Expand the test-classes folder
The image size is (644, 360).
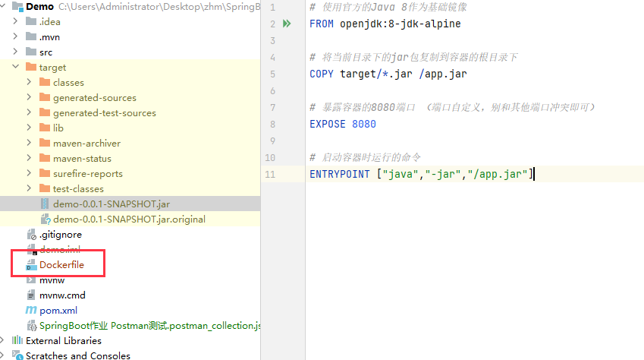(29, 188)
